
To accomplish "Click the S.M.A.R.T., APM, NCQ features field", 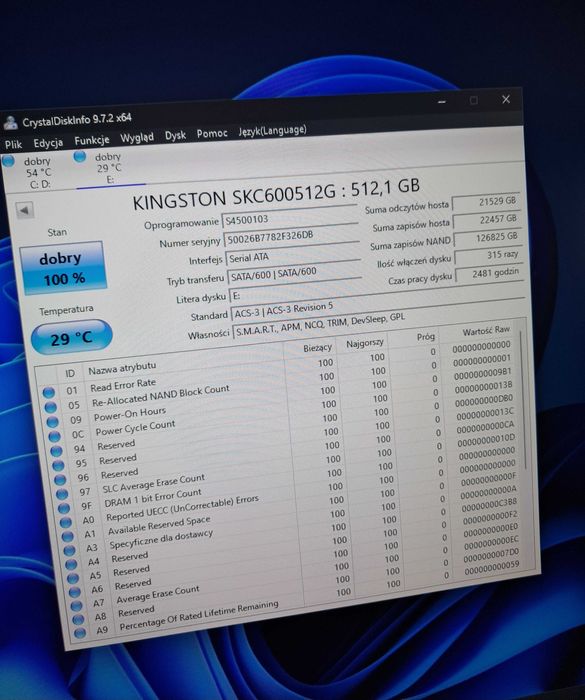I will 379,325.
